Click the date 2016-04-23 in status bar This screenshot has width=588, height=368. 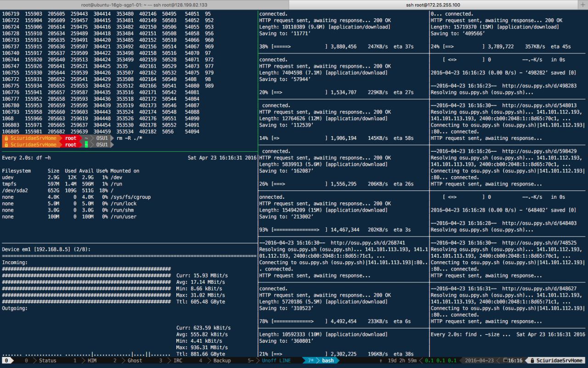(x=478, y=361)
